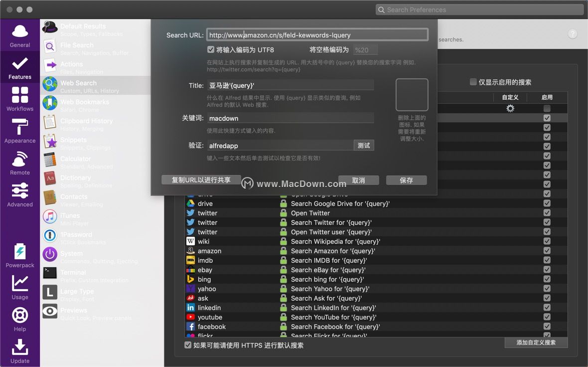The height and width of the screenshot is (367, 588).
Task: Open the Powerpack section
Action: click(x=20, y=256)
